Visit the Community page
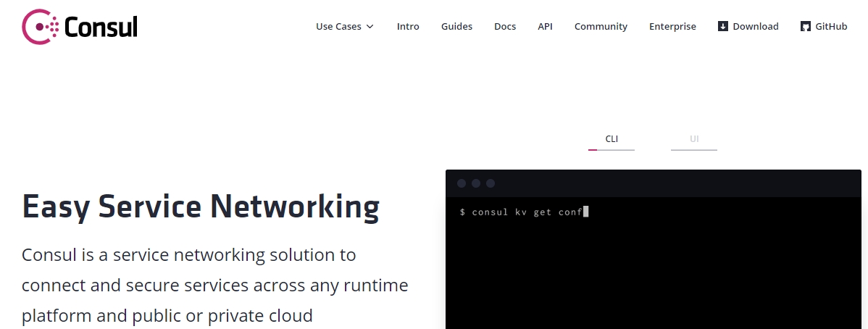868x329 pixels. [x=601, y=26]
